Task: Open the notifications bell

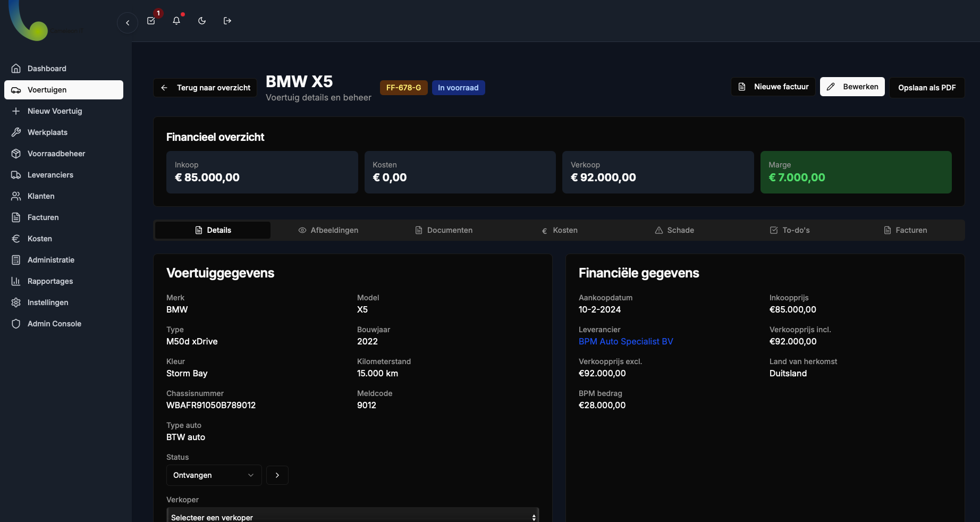Action: click(176, 21)
